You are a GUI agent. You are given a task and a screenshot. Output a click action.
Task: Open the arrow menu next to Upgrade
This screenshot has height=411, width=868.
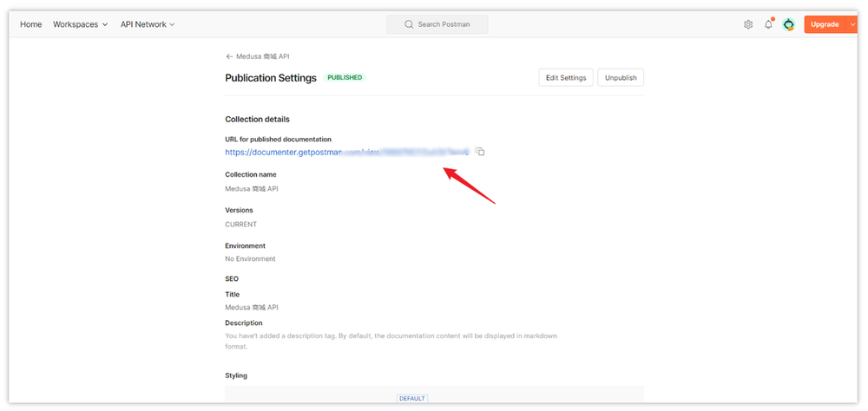(x=848, y=24)
